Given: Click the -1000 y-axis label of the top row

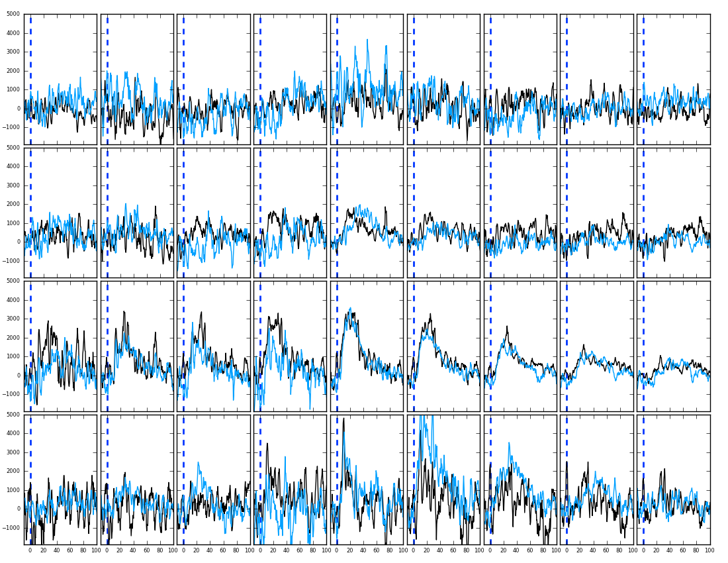Looking at the screenshot, I should (12, 127).
